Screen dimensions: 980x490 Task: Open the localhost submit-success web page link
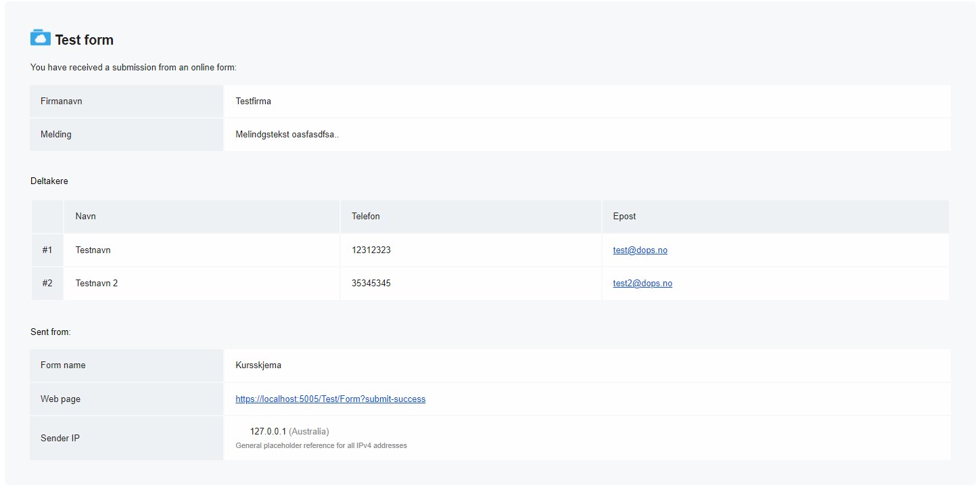(x=330, y=399)
